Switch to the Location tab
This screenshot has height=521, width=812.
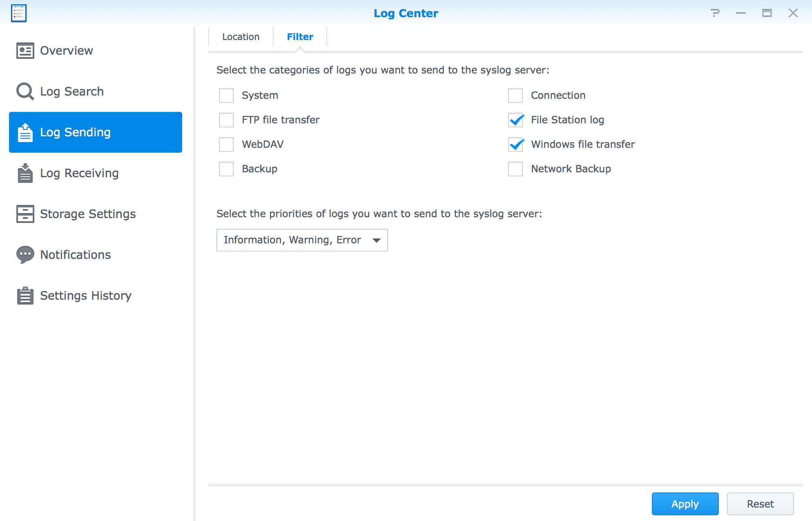(240, 36)
